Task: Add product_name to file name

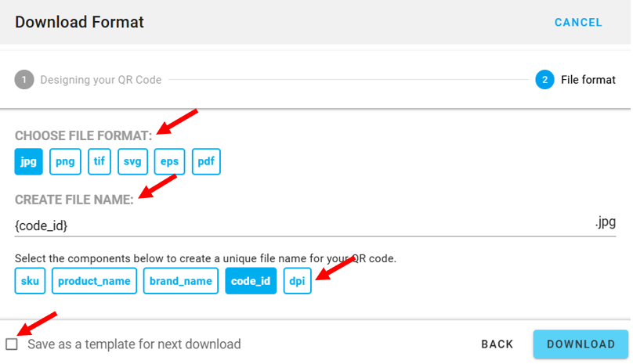Action: 95,281
